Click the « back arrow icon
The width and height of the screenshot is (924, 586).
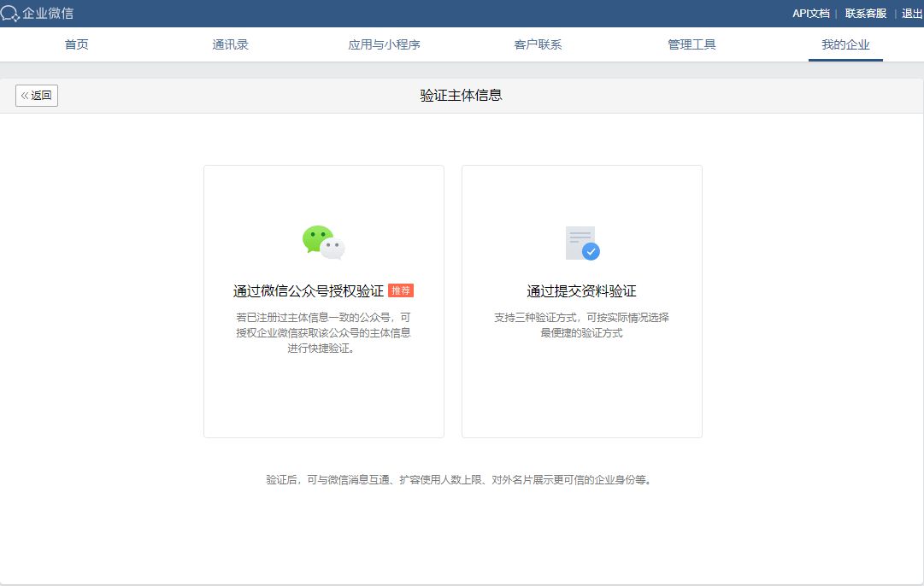(25, 96)
